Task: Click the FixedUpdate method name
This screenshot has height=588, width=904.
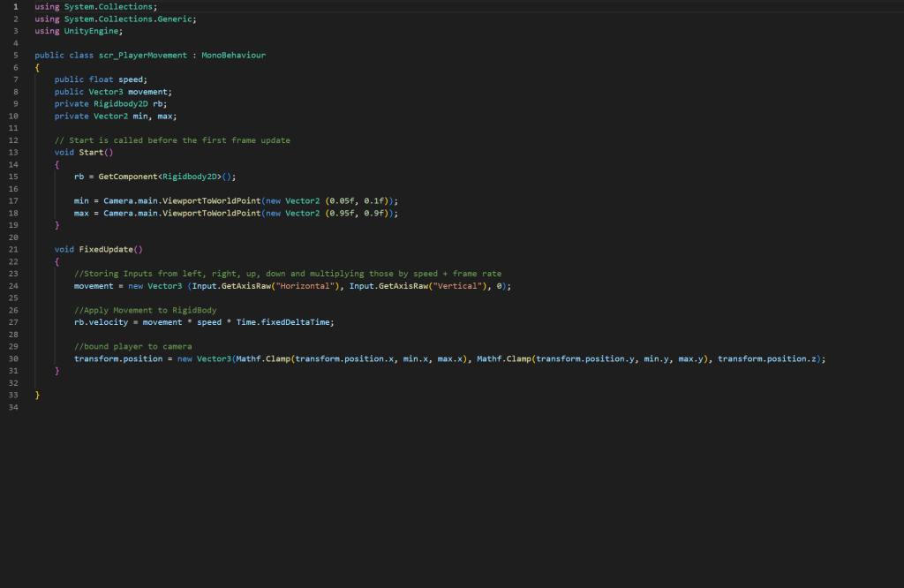Action: point(105,249)
